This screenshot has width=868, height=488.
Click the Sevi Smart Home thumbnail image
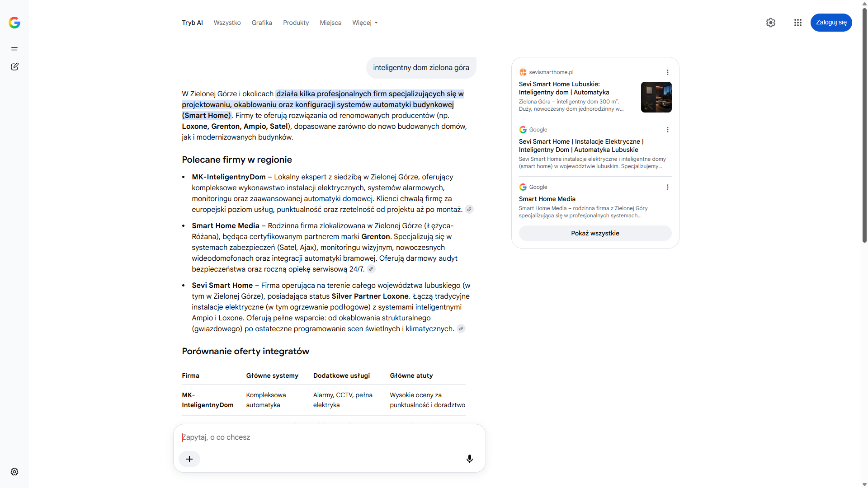(x=656, y=97)
